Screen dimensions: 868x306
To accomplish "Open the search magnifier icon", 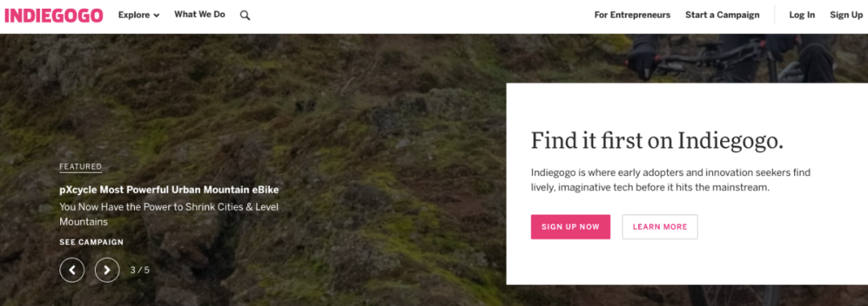I will click(x=244, y=15).
